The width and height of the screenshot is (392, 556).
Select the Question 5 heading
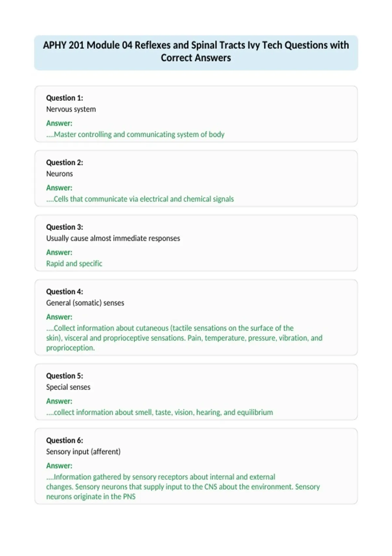coord(65,376)
